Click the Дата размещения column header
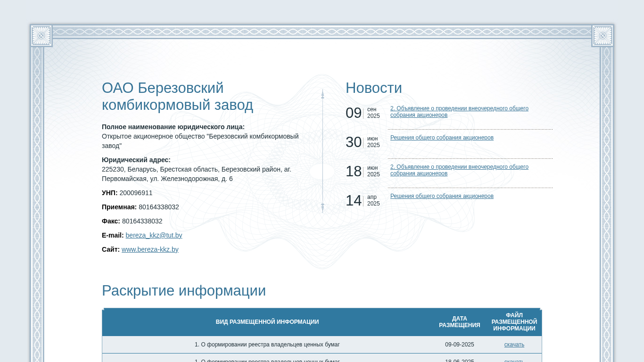The width and height of the screenshot is (644, 362). [460, 322]
